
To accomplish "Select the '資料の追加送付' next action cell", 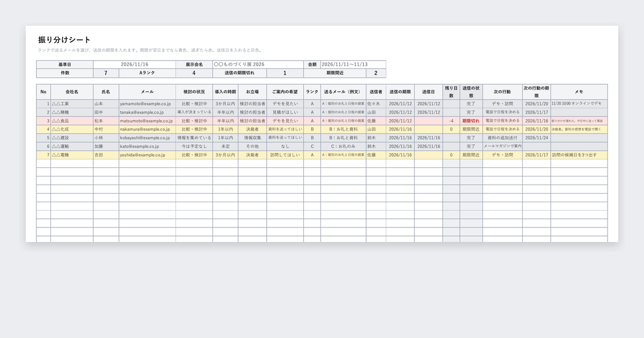I will coord(502,138).
